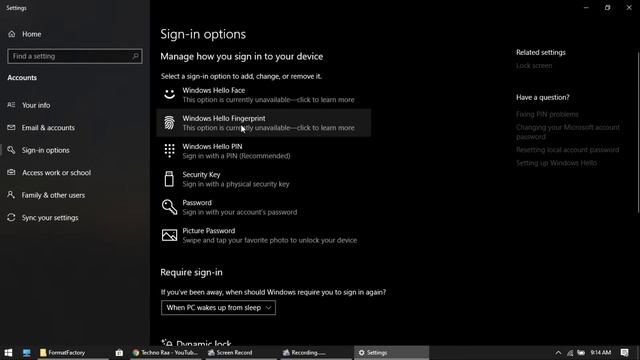
Task: Click the Sign-in options key icon in sidebar
Action: (x=11, y=150)
